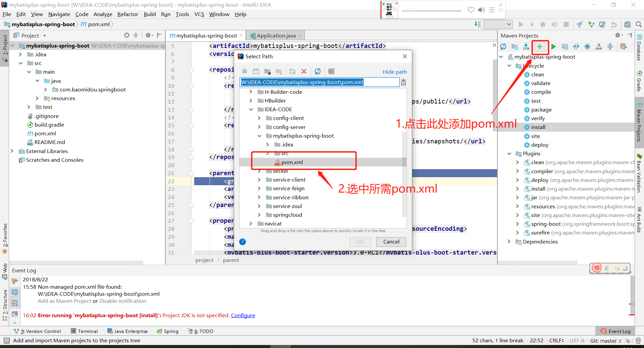Click Execute Maven Goal icon

565,47
